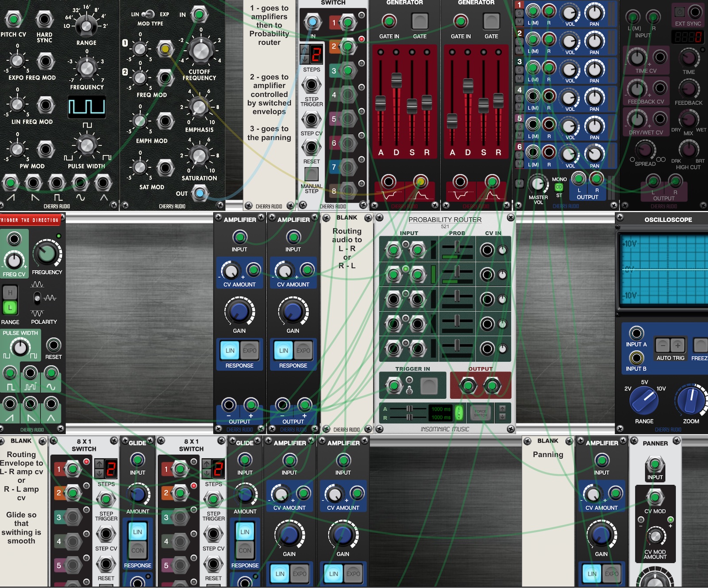Increase STEPS on the top Switch module
Image resolution: width=708 pixels, height=588 pixels.
click(305, 49)
